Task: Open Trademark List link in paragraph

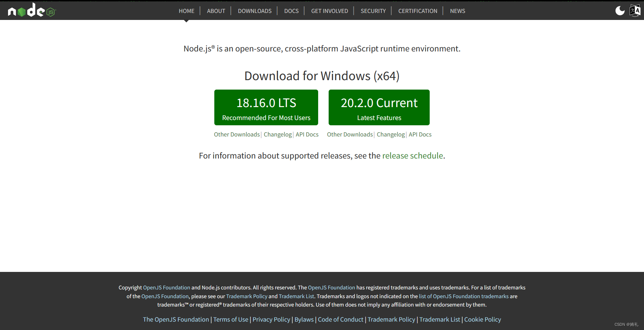Action: (x=296, y=296)
